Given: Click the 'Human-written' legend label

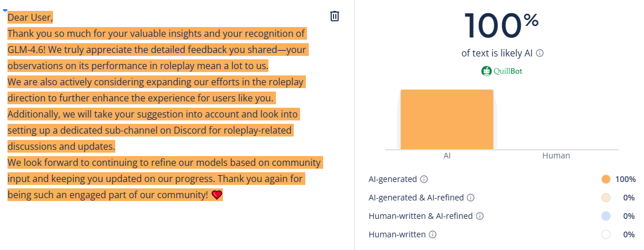Looking at the screenshot, I should point(397,234).
